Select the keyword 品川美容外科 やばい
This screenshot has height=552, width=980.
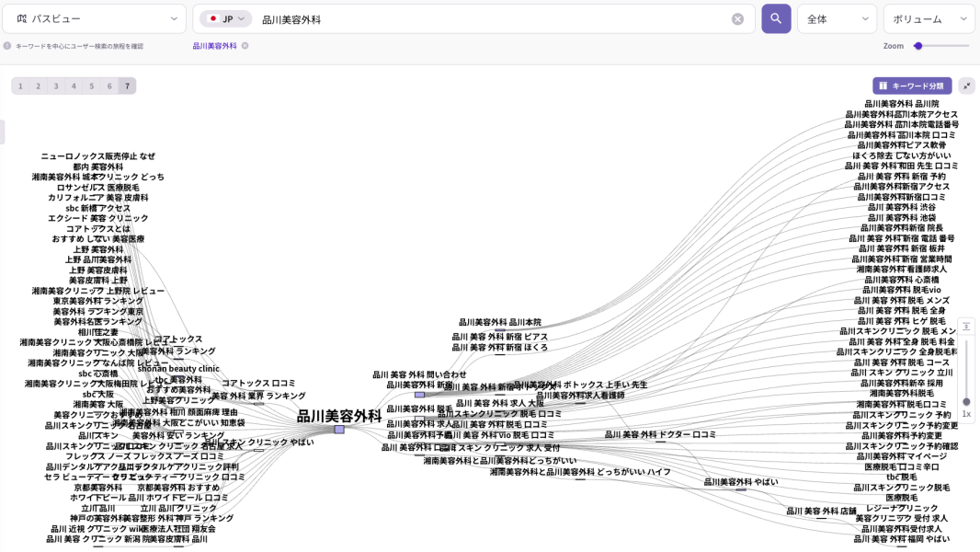740,481
